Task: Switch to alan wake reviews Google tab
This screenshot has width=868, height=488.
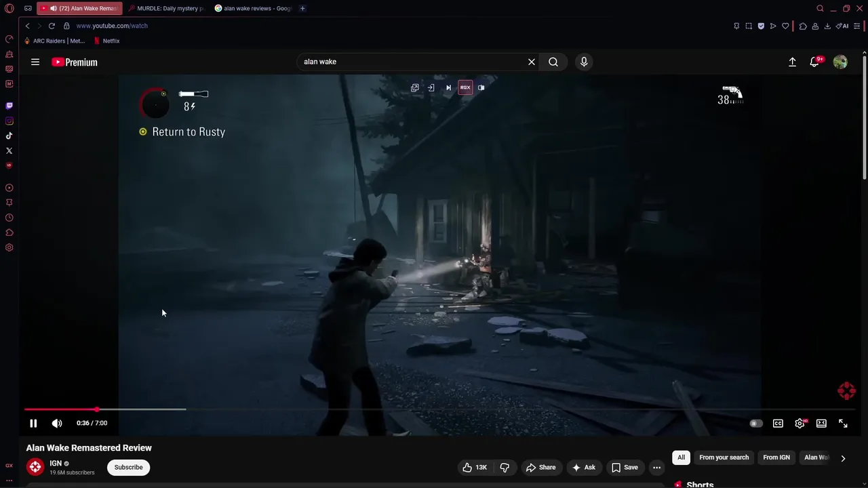Action: click(x=253, y=8)
